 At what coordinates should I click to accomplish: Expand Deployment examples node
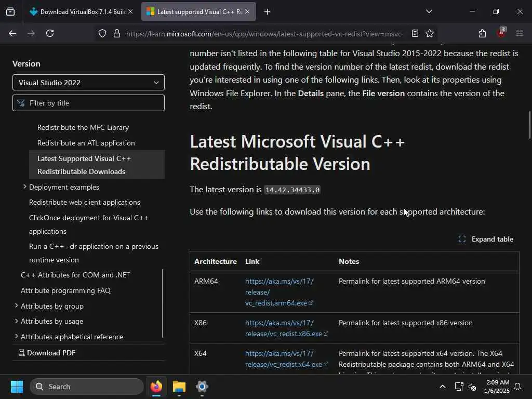[x=25, y=187]
